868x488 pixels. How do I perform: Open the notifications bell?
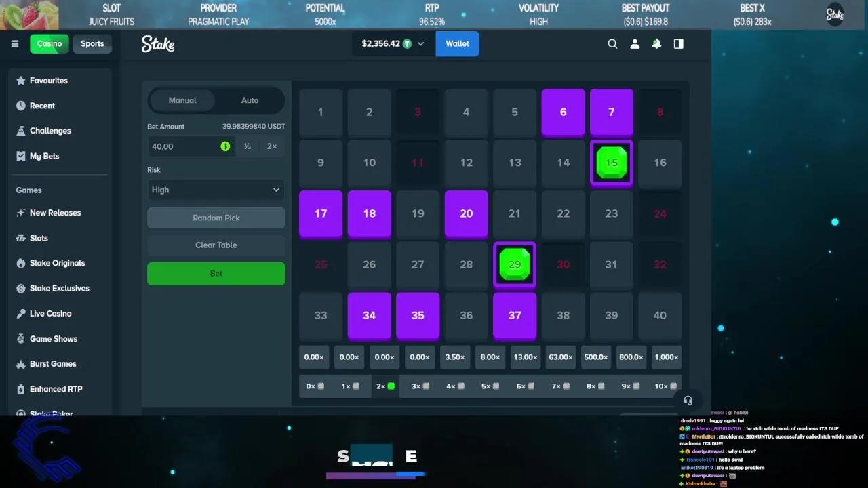(656, 44)
